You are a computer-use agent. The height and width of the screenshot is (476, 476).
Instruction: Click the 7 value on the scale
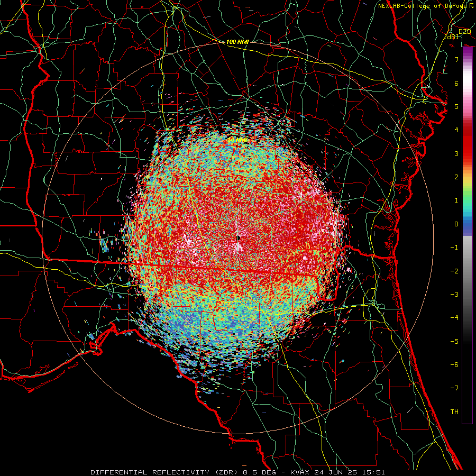456,59
